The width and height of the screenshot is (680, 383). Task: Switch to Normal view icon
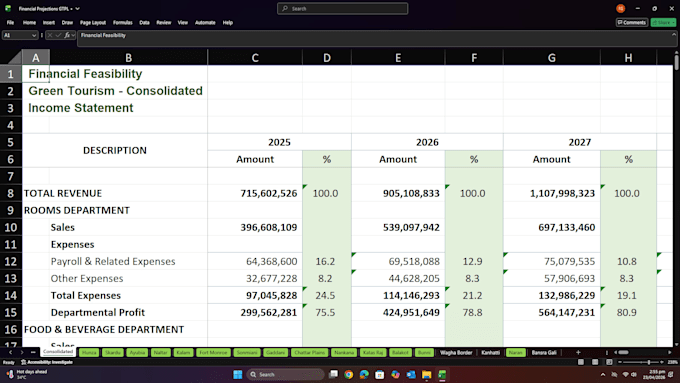pos(581,362)
